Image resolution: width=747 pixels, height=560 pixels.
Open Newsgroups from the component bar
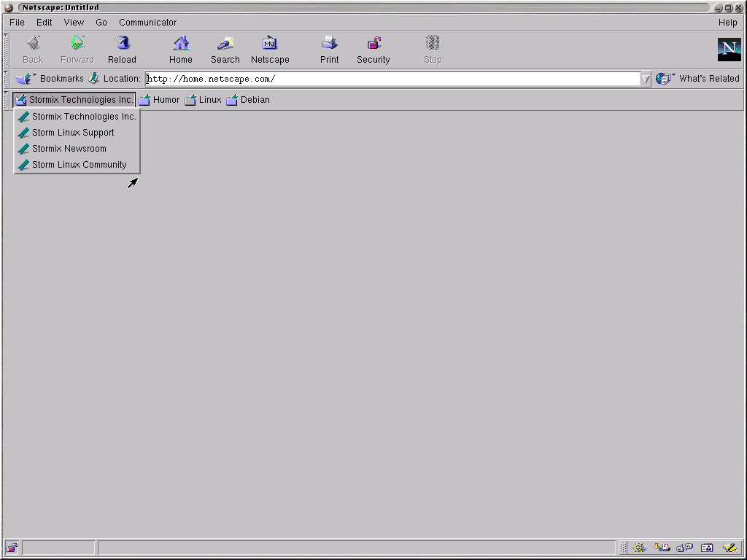click(684, 548)
